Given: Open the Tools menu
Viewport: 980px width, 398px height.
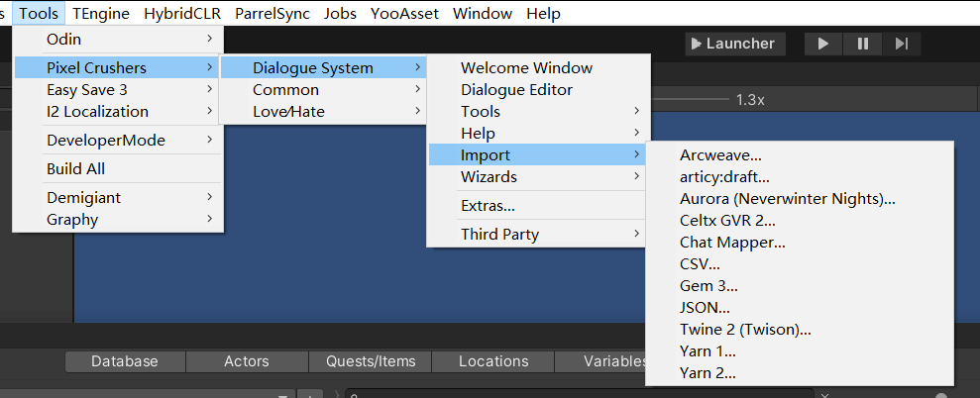Looking at the screenshot, I should 39,13.
